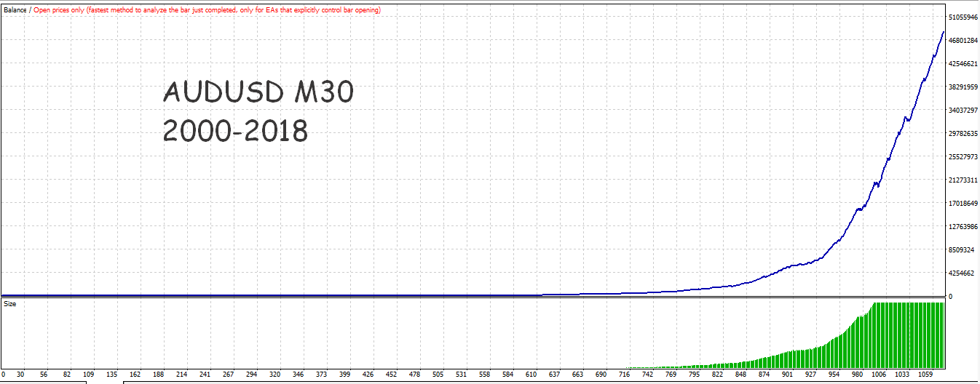Click trade number 452 on horizontal axis
This screenshot has height=384, width=980.
[392, 375]
